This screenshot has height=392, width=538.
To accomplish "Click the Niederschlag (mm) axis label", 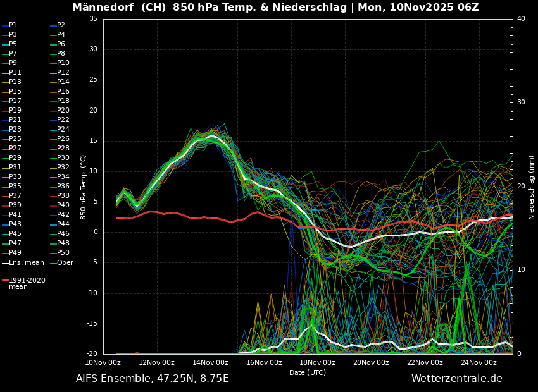I will coord(532,187).
